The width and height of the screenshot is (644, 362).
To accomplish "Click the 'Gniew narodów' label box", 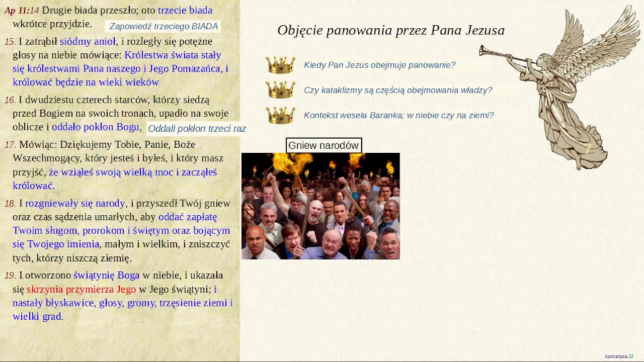I will click(x=324, y=145).
